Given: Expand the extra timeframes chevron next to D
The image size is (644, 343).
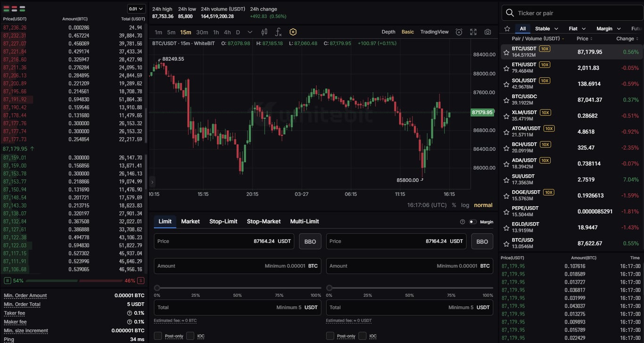Looking at the screenshot, I should pos(250,32).
